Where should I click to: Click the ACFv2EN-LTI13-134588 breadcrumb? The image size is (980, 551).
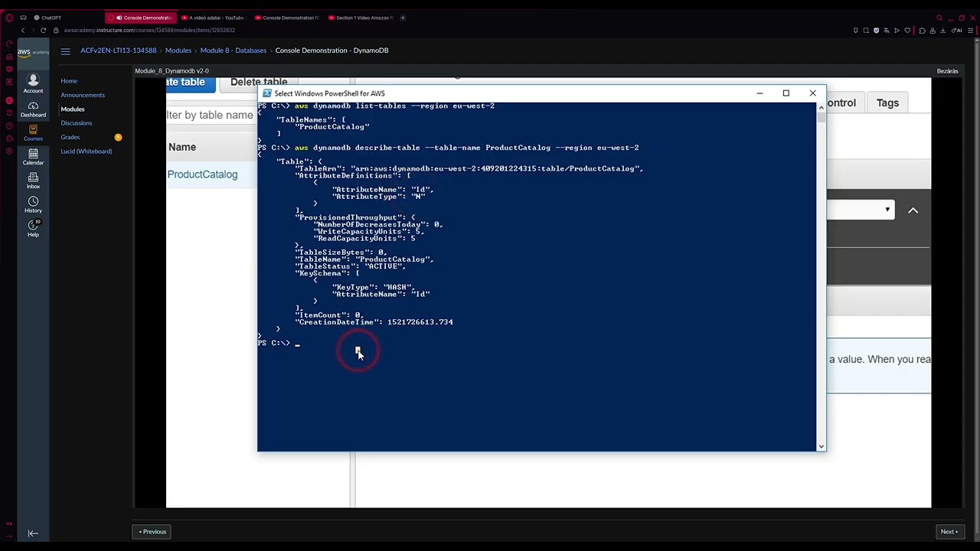pos(119,51)
